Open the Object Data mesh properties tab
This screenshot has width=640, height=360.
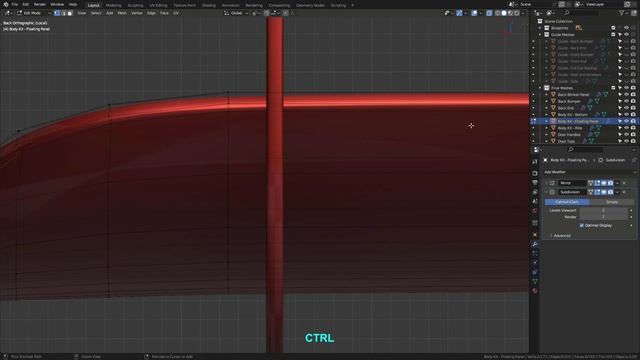pos(535,282)
